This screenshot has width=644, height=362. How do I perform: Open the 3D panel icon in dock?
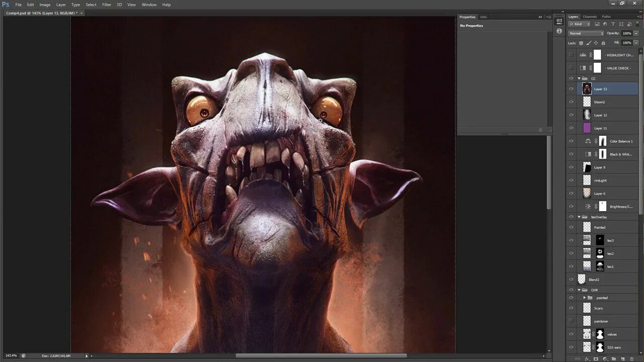click(559, 21)
